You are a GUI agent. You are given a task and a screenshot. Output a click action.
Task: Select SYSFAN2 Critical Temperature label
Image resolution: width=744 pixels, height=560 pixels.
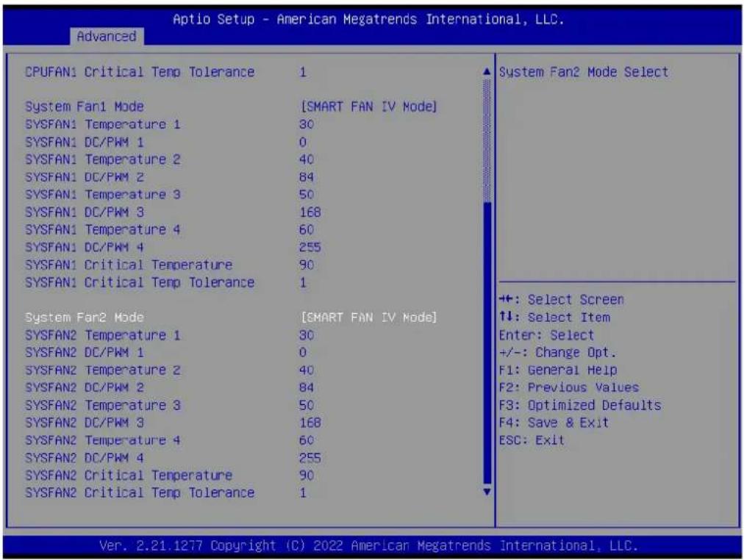pos(129,475)
